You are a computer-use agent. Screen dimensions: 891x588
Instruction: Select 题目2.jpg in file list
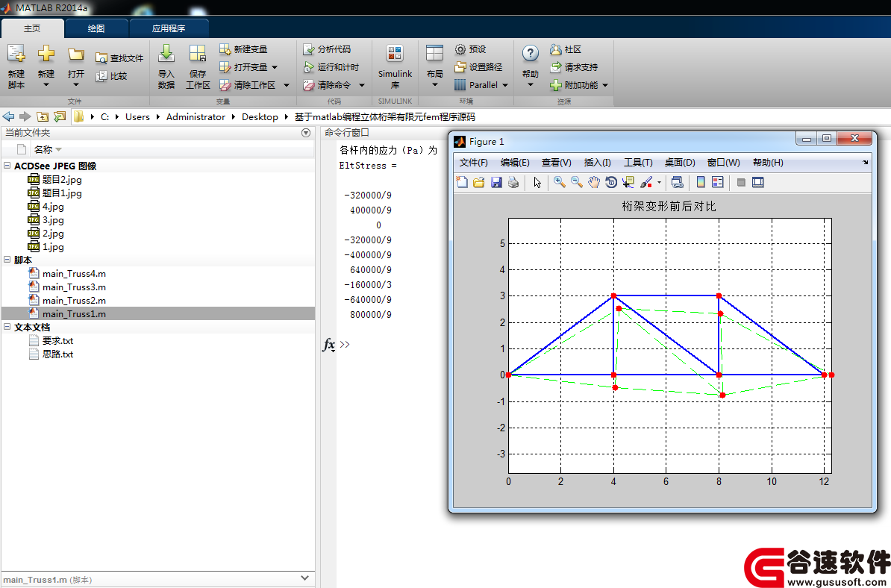click(62, 180)
